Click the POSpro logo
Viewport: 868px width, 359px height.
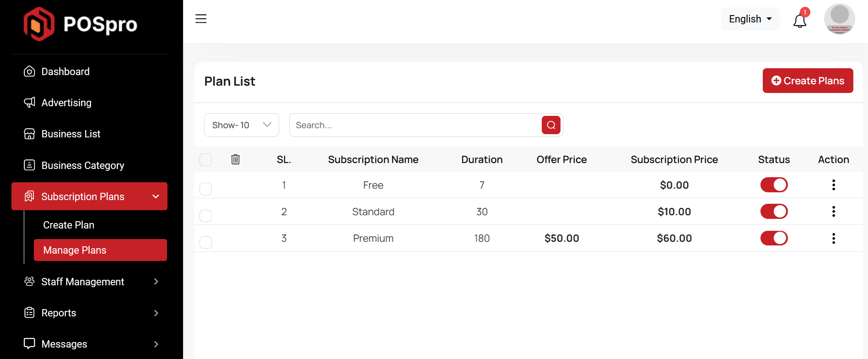pos(81,24)
